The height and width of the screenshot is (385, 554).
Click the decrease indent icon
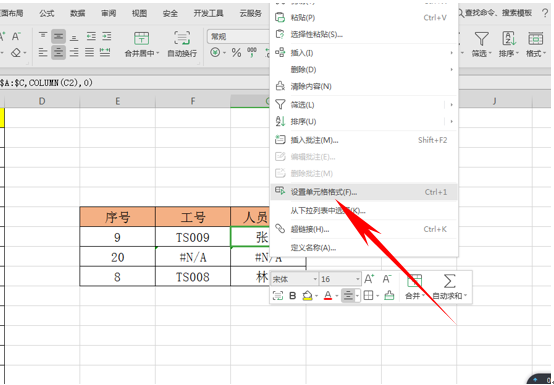point(91,36)
